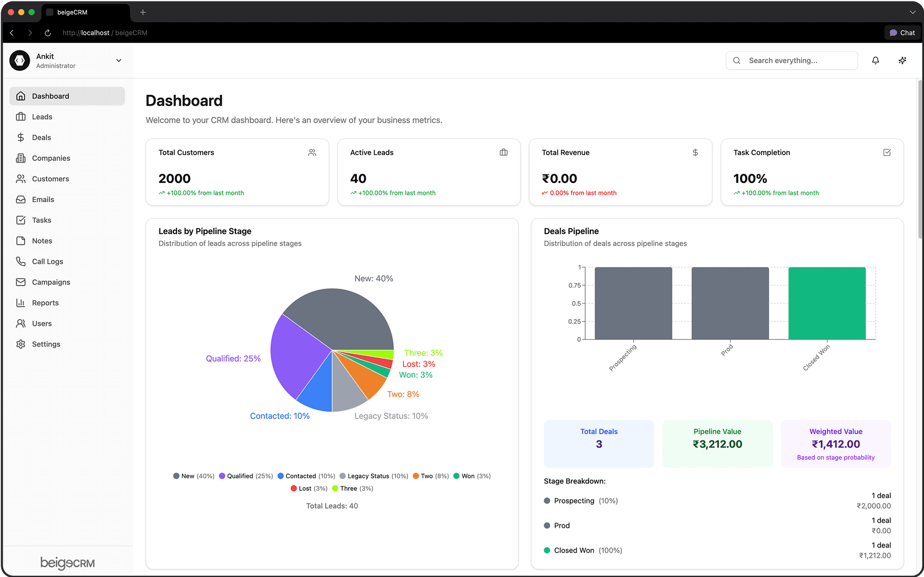Toggle the Qualified (25%) legend entry
The height and width of the screenshot is (577, 924).
coord(245,476)
